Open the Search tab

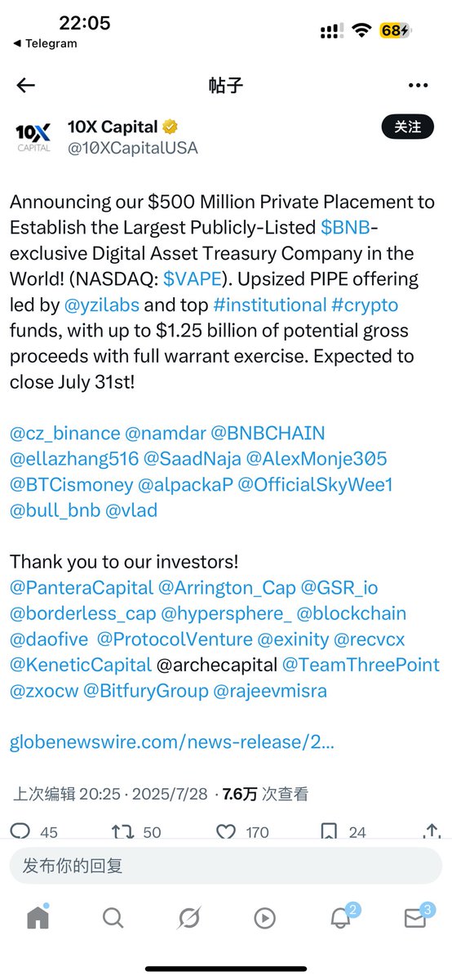click(113, 918)
